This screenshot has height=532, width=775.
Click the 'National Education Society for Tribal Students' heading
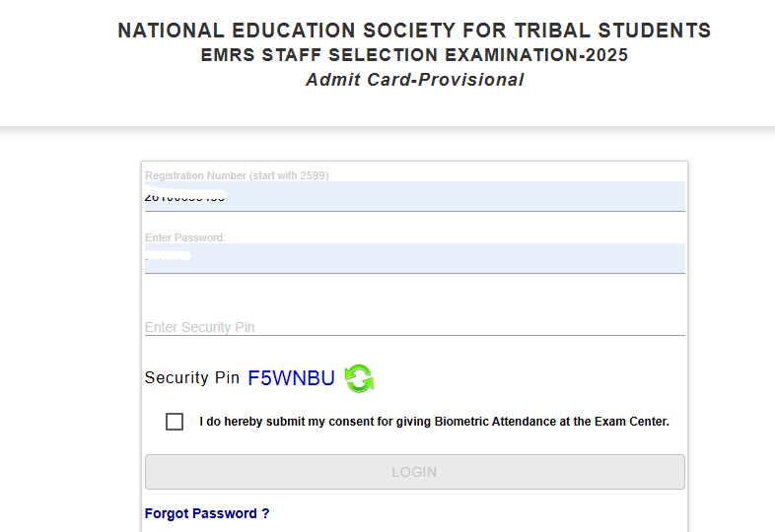[x=414, y=31]
